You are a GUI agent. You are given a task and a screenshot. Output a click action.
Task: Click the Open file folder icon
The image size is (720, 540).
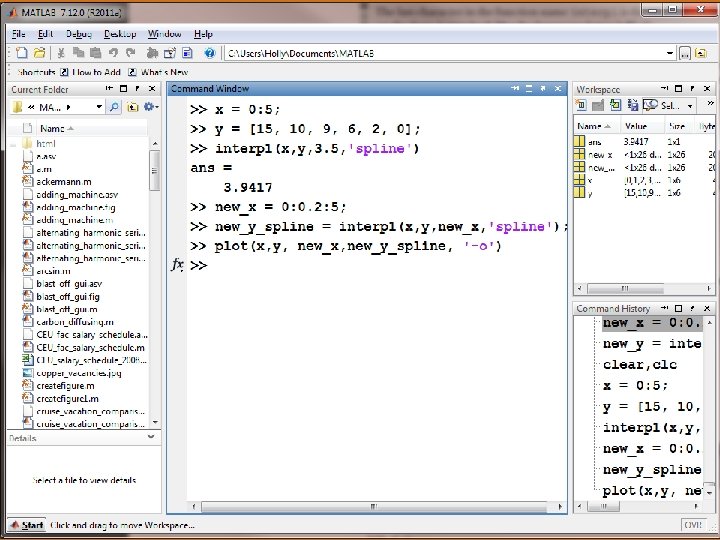click(39, 52)
